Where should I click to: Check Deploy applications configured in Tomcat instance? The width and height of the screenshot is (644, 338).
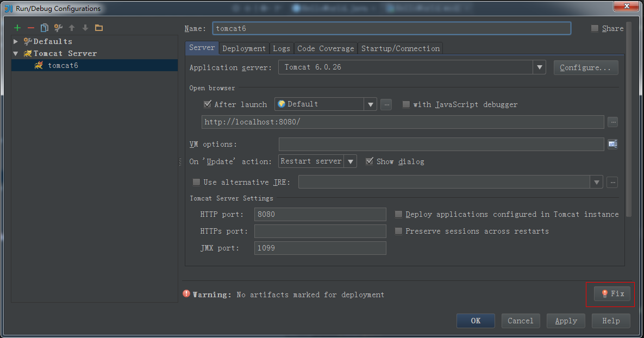pyautogui.click(x=398, y=214)
